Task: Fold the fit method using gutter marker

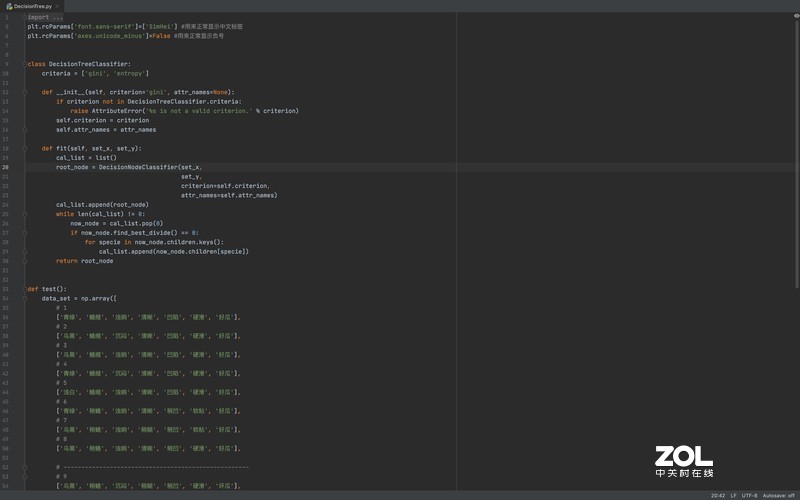Action: 24,148
